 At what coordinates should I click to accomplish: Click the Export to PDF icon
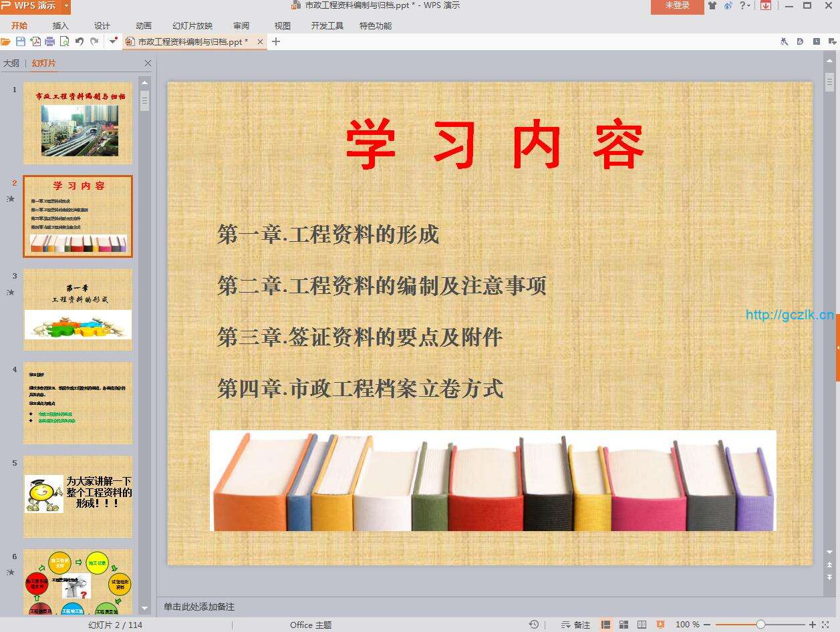click(35, 41)
